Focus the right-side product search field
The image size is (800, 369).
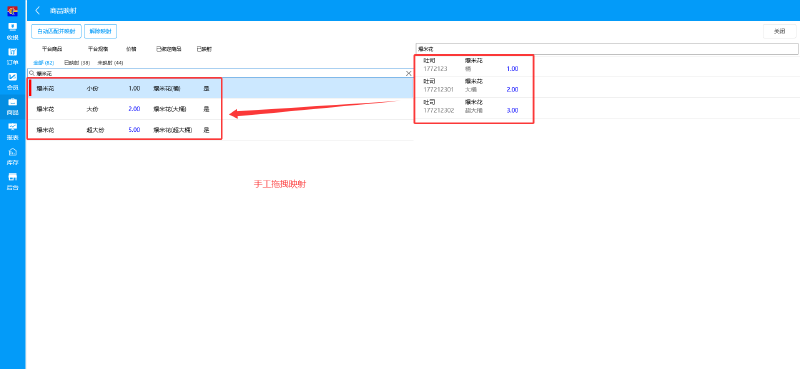click(607, 49)
